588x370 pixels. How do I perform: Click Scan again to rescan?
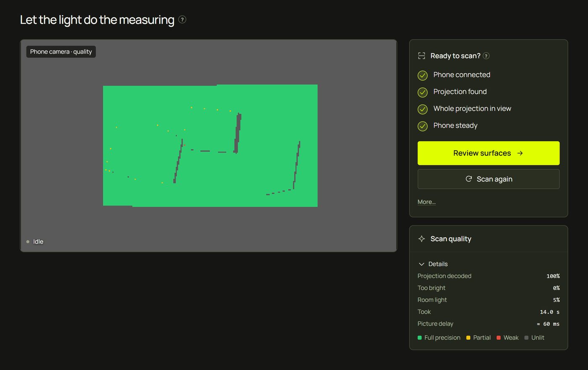488,179
